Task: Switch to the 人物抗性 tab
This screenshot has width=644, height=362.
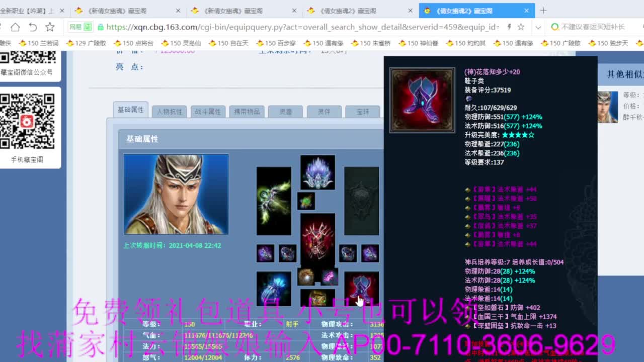Action: pos(169,112)
